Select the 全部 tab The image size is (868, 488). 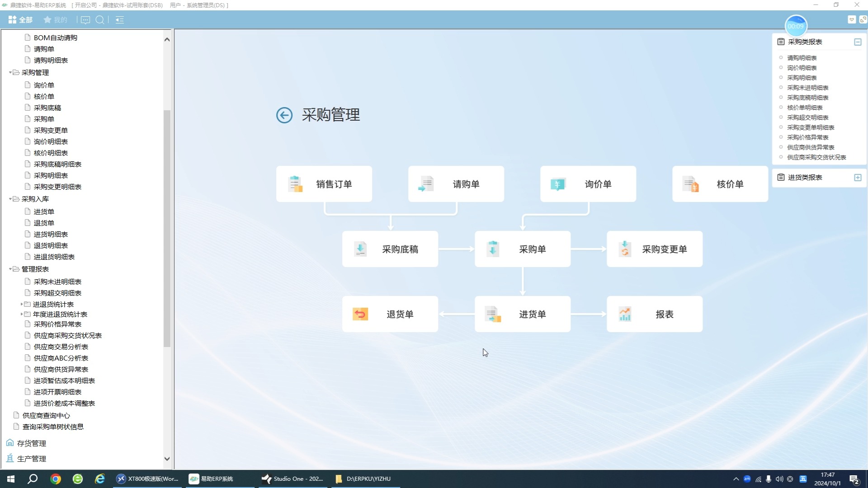point(20,19)
